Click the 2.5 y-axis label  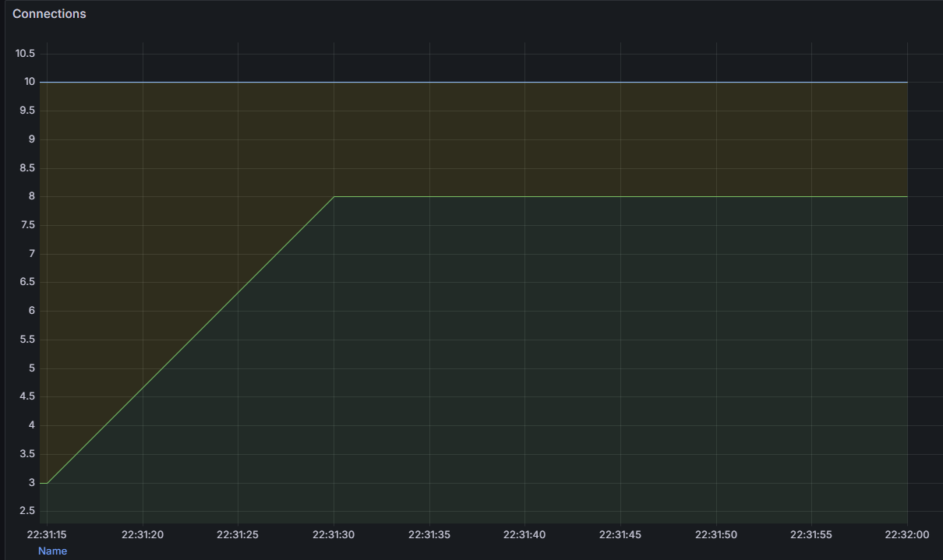pyautogui.click(x=28, y=511)
